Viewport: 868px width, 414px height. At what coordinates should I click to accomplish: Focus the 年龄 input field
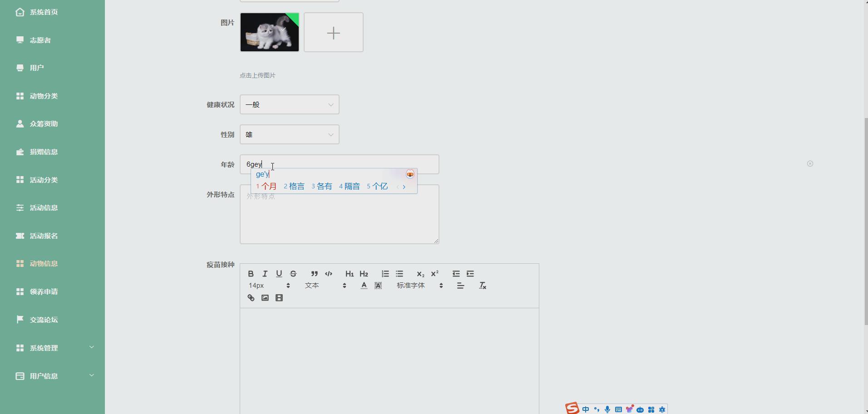(340, 164)
